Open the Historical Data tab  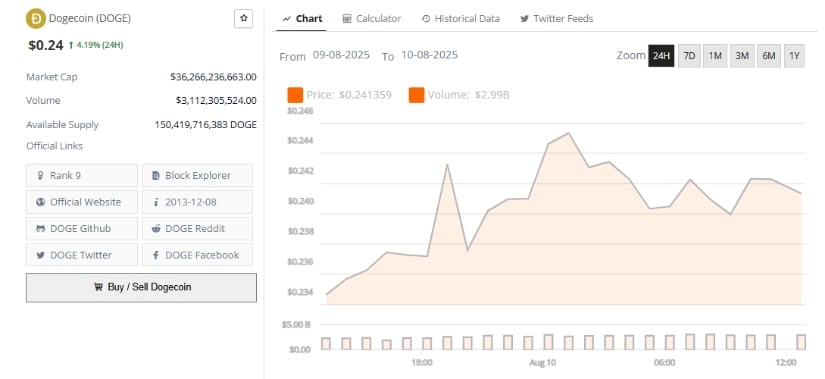[x=460, y=19]
